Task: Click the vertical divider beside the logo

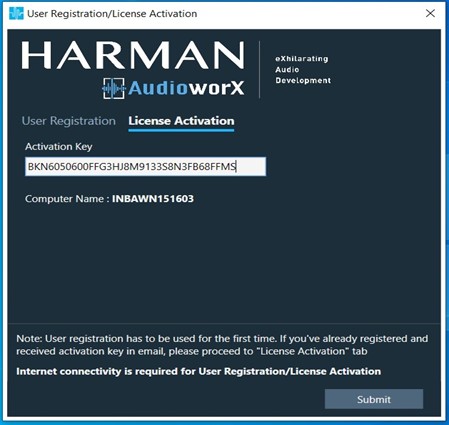Action: [259, 70]
